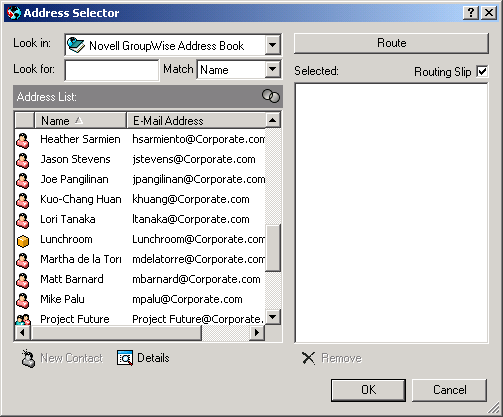Select the name Heather Sarmien

click(80, 139)
